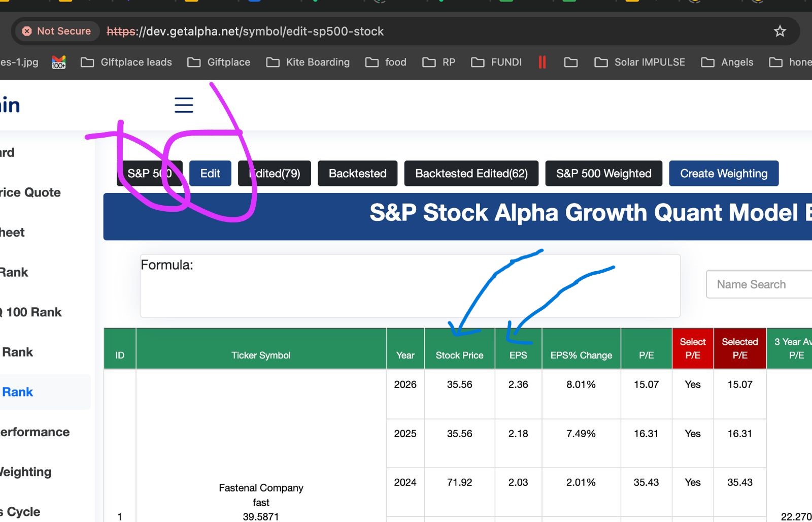The height and width of the screenshot is (522, 812).
Task: Select the S&P 500 Weighted tab
Action: pyautogui.click(x=603, y=174)
